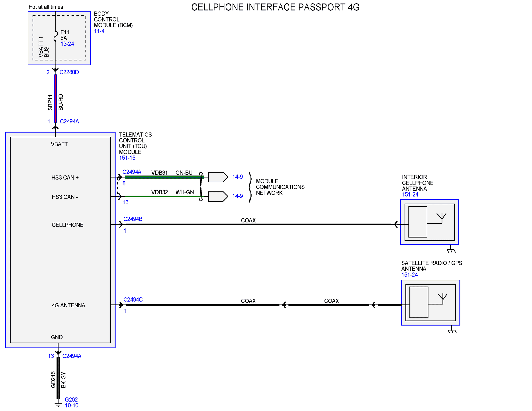Image resolution: width=532 pixels, height=411 pixels.
Task: Click the off-page arrow on VDB31 wire
Action: [x=218, y=177]
